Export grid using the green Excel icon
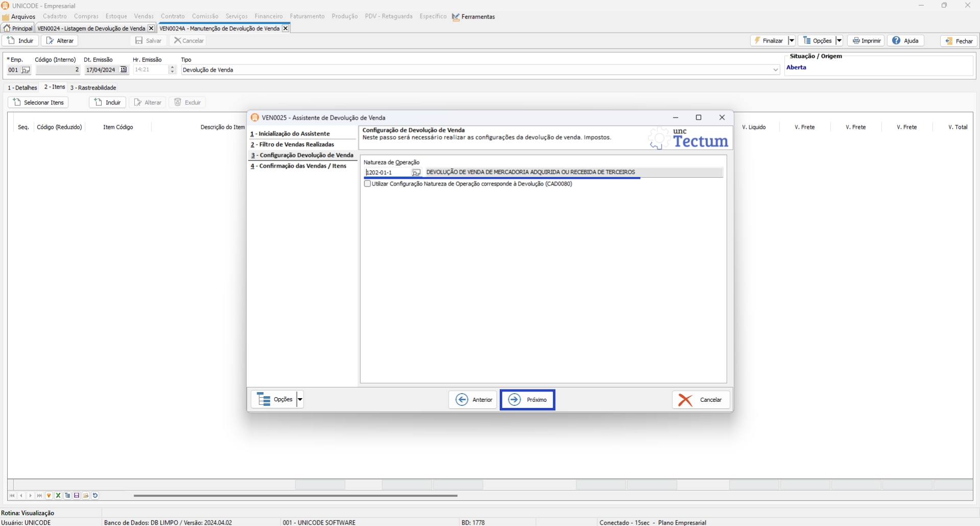 (x=58, y=495)
